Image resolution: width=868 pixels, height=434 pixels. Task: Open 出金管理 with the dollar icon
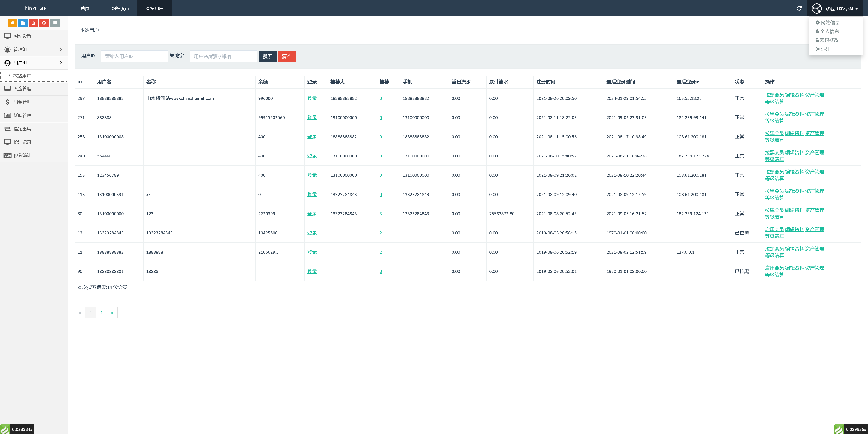coord(22,102)
